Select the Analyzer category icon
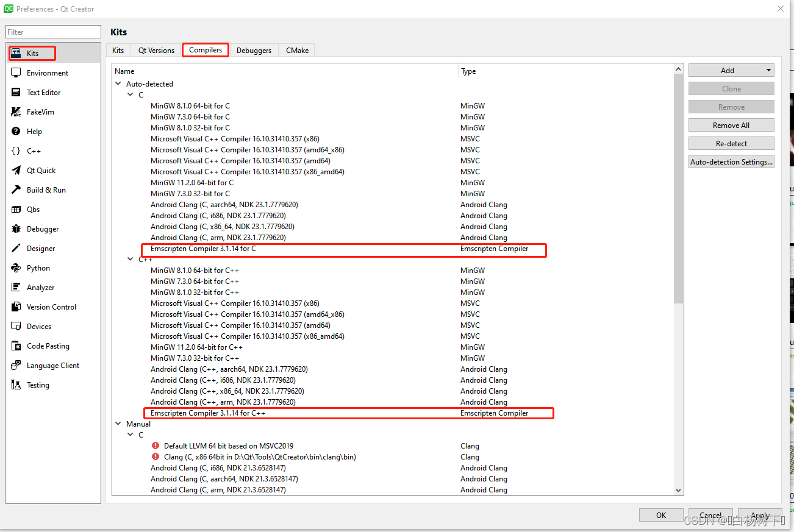The height and width of the screenshot is (532, 794). [16, 287]
